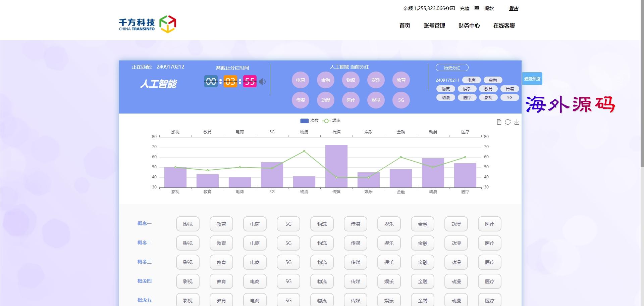
Task: Click 动漫 tag in history result
Action: (x=446, y=98)
